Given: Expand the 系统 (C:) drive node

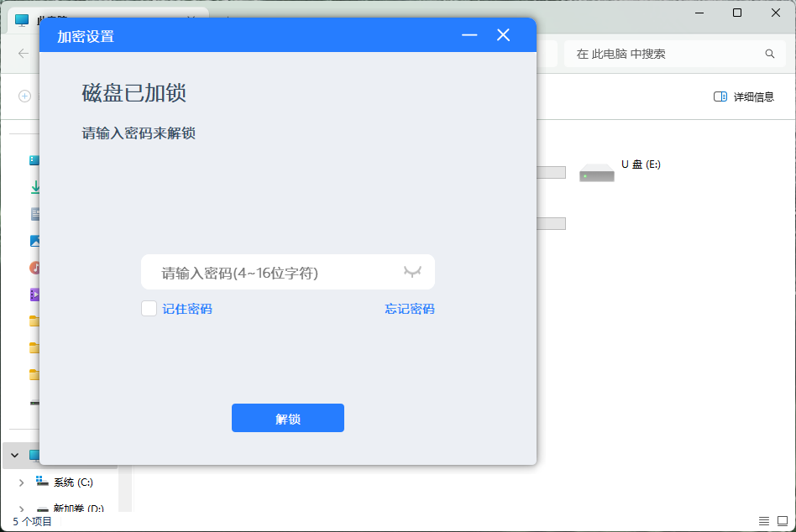Looking at the screenshot, I should click(21, 482).
